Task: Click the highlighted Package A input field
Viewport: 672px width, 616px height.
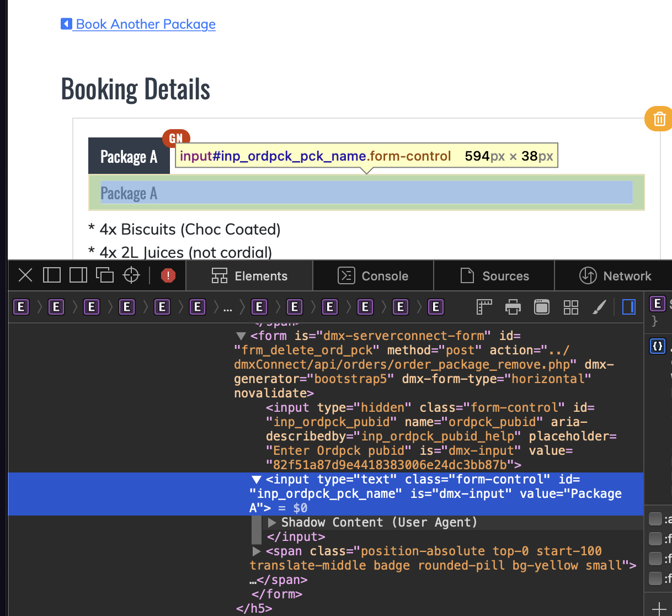Action: pos(366,193)
